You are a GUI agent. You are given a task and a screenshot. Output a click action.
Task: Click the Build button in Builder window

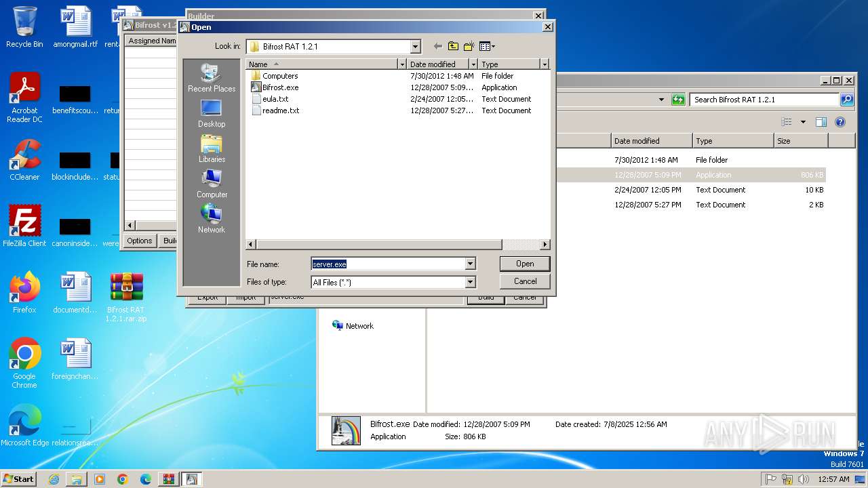coord(486,298)
